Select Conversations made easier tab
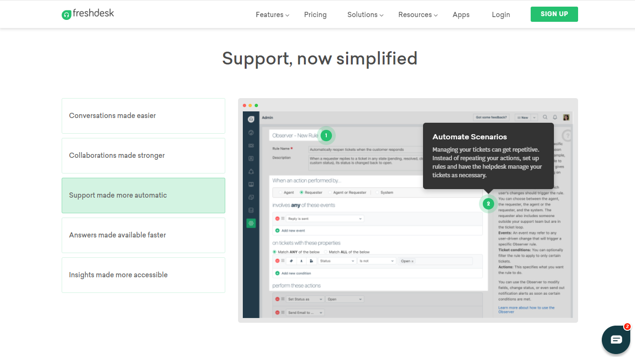 [143, 116]
